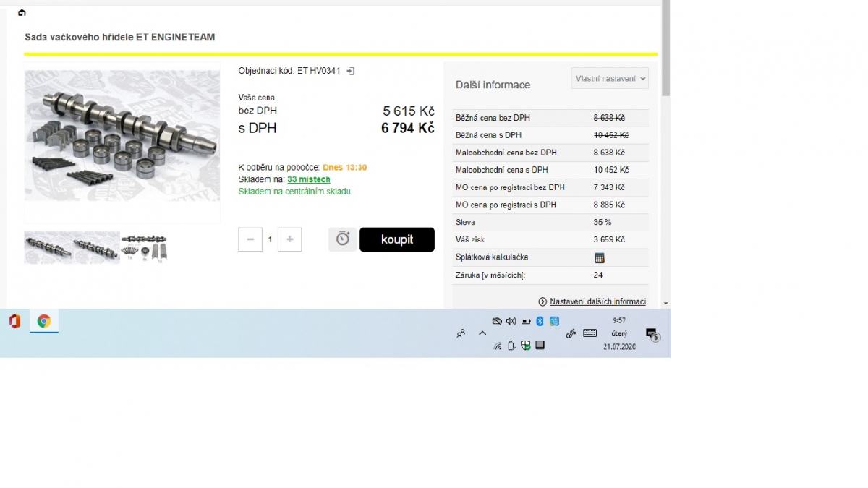Open the 33 místech stock link

[x=308, y=179]
